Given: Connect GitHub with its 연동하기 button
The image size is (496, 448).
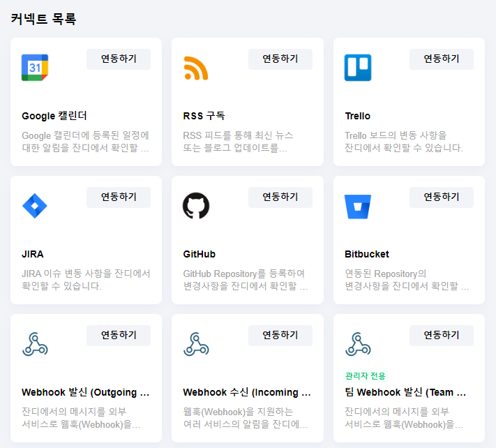Looking at the screenshot, I should tap(280, 197).
